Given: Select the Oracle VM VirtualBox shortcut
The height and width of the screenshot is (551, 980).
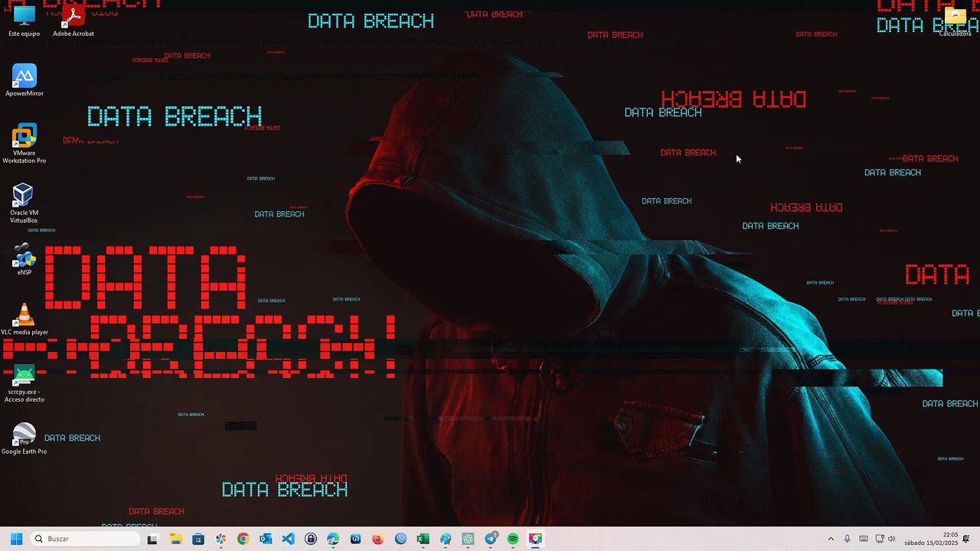Looking at the screenshot, I should tap(24, 204).
